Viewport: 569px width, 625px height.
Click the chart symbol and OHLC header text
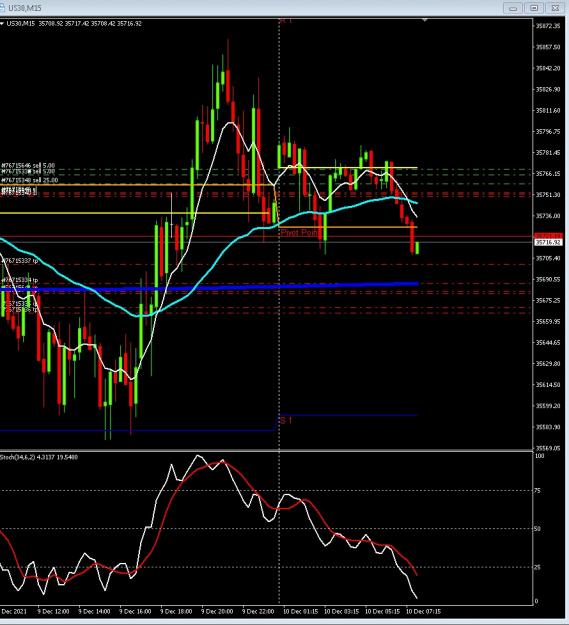click(74, 24)
